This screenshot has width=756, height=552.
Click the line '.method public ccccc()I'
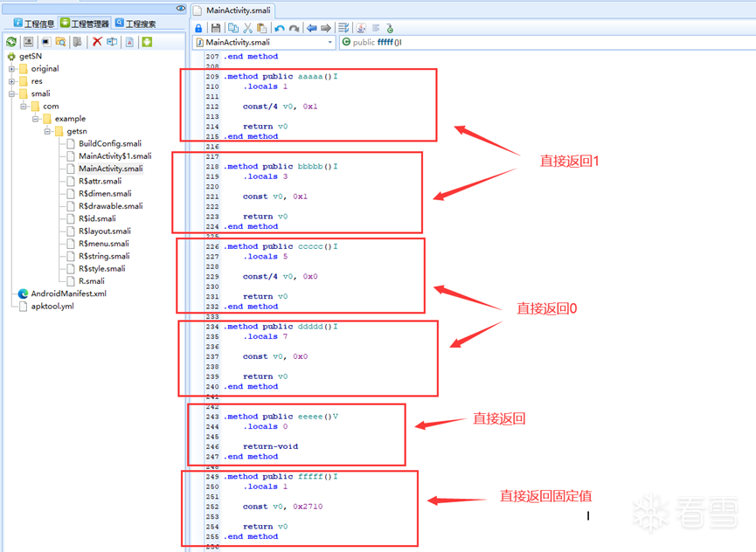[x=281, y=246]
